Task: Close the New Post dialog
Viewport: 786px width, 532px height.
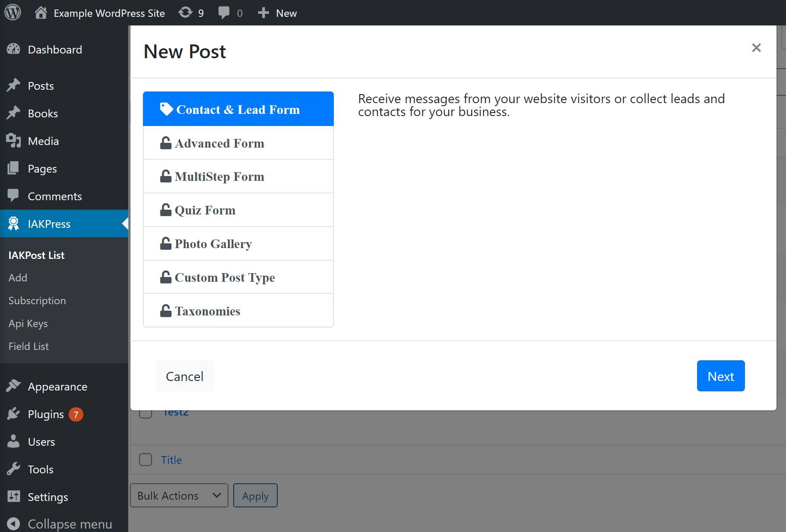Action: pyautogui.click(x=756, y=47)
